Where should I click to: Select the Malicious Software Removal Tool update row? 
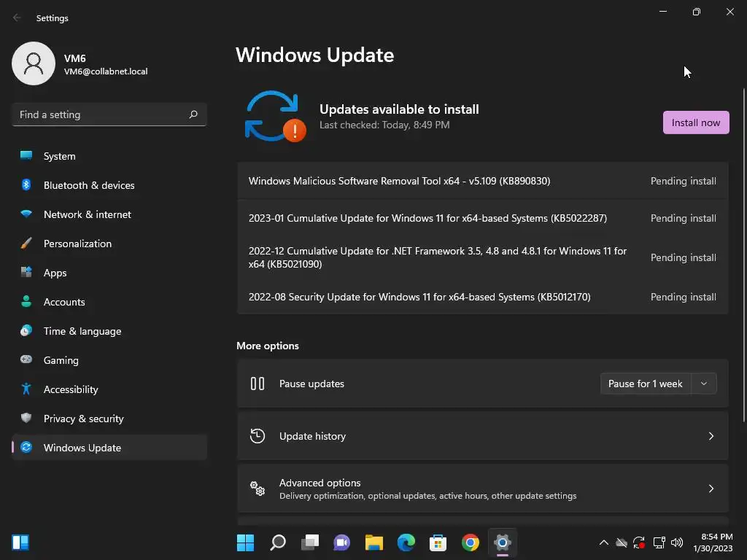(x=483, y=181)
